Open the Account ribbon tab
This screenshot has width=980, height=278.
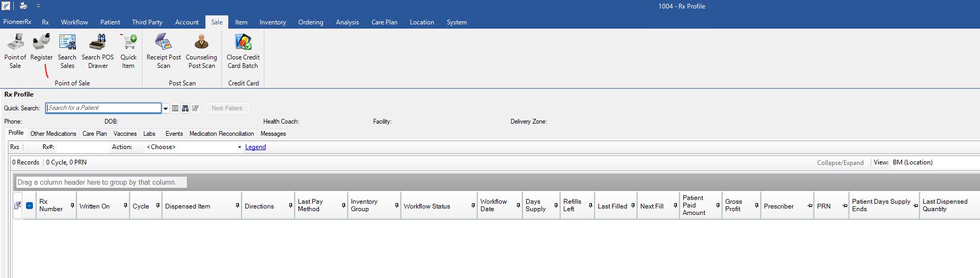point(187,22)
